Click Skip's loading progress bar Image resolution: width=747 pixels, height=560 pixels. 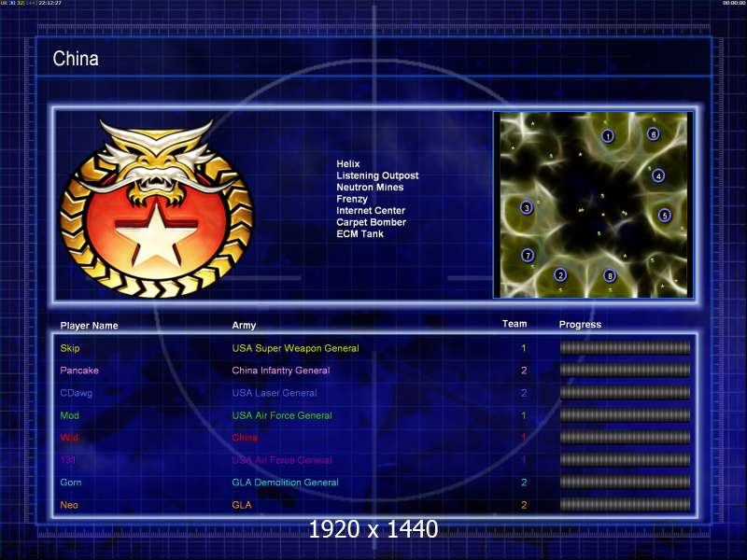625,347
